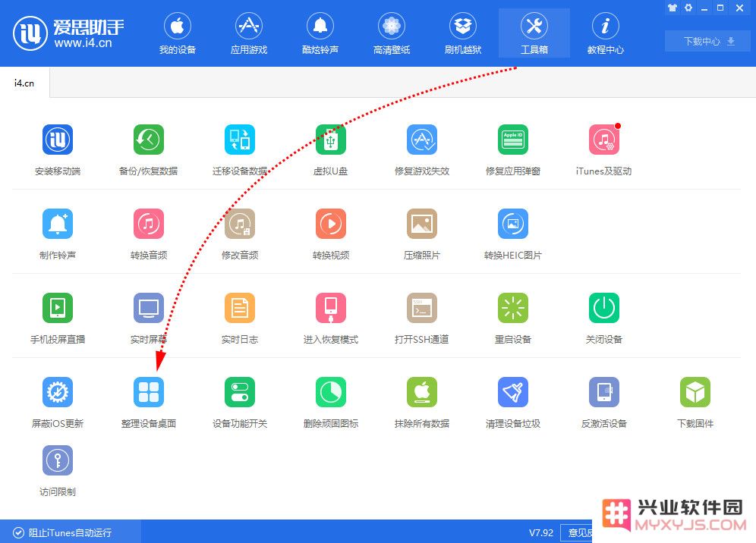756x543 pixels.
Task: Click the 爱思助手 logo
Action: point(68,33)
